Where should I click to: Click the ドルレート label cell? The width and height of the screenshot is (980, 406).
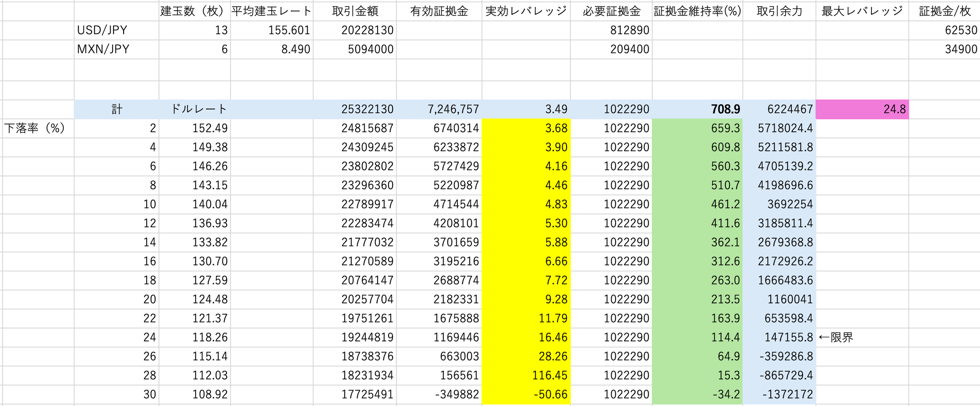[x=194, y=109]
